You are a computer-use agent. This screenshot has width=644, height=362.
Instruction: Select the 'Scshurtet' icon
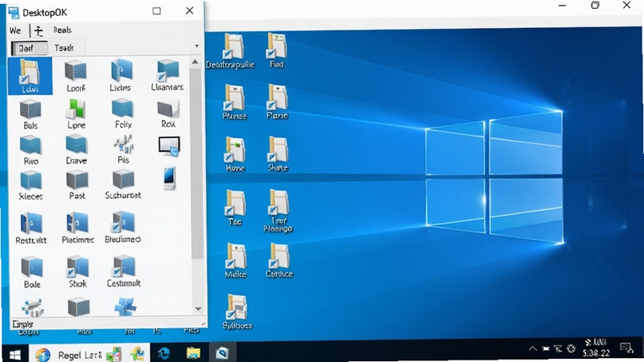tap(123, 185)
